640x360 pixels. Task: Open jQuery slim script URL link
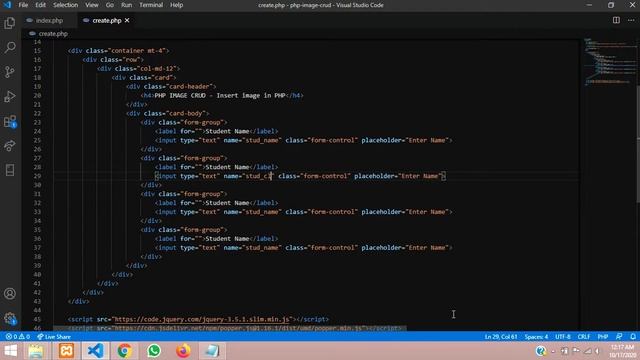(x=202, y=319)
